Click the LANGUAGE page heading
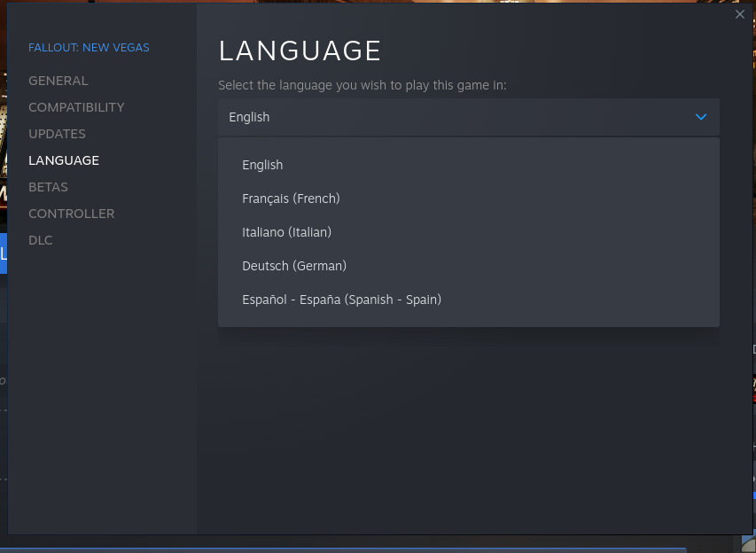The height and width of the screenshot is (553, 756). 300,51
